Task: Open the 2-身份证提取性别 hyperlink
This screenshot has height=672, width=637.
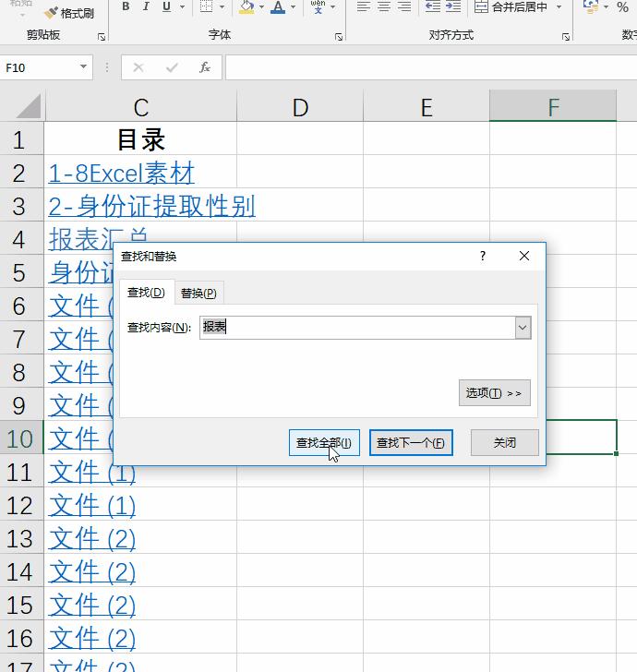Action: (151, 206)
